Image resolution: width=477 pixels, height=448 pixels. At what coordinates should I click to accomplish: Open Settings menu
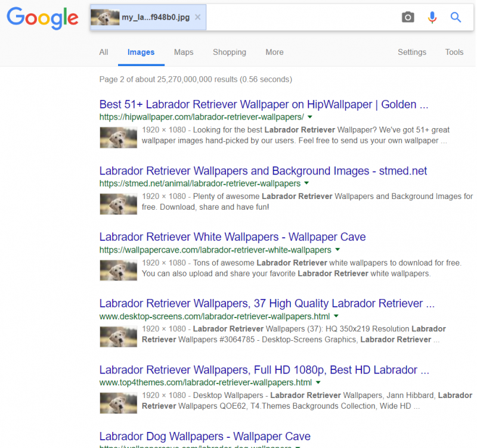(412, 52)
